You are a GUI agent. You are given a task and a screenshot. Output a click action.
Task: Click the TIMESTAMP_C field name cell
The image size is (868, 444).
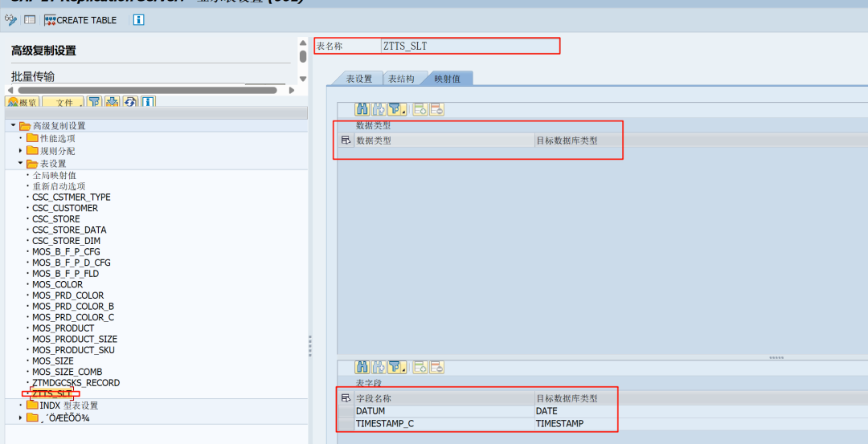[x=444, y=424]
